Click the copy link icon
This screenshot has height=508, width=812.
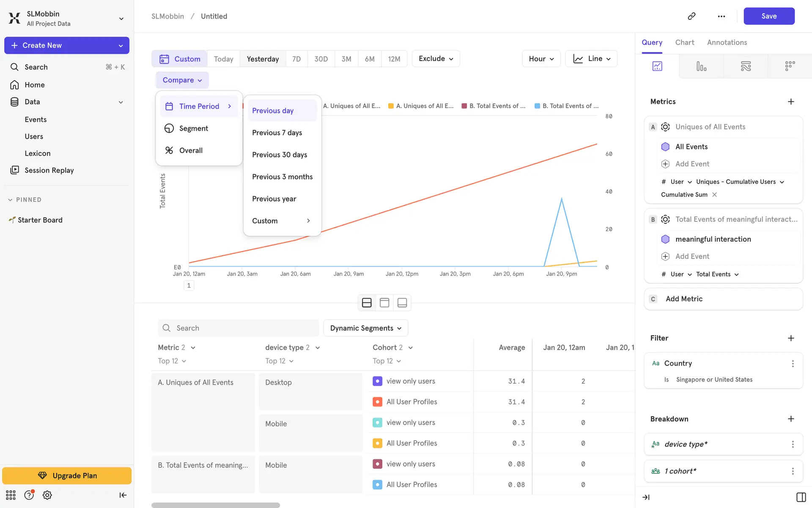pyautogui.click(x=691, y=16)
